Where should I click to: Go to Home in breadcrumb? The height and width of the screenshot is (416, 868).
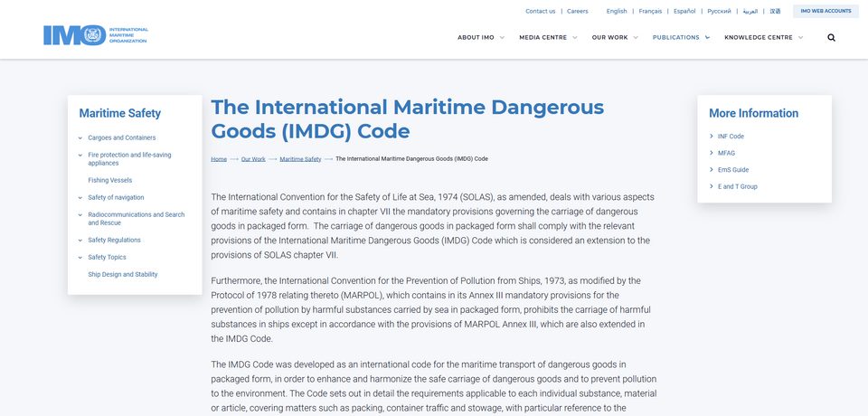pos(219,159)
